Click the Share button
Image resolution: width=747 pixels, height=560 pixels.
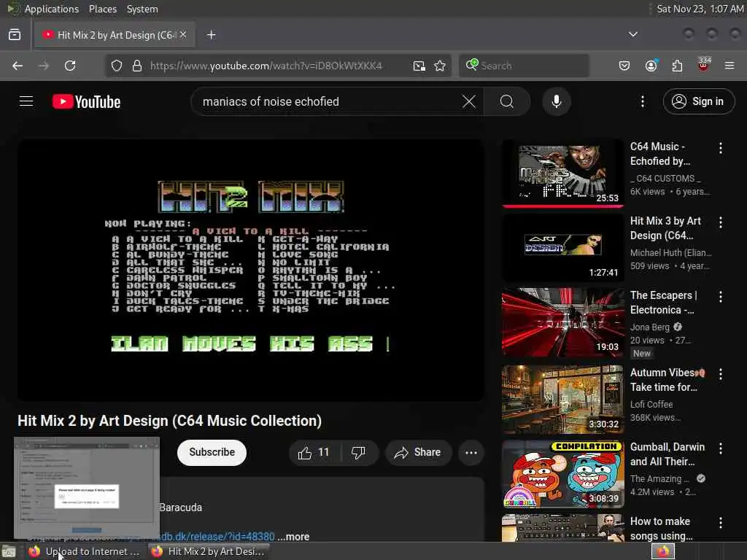tap(418, 452)
